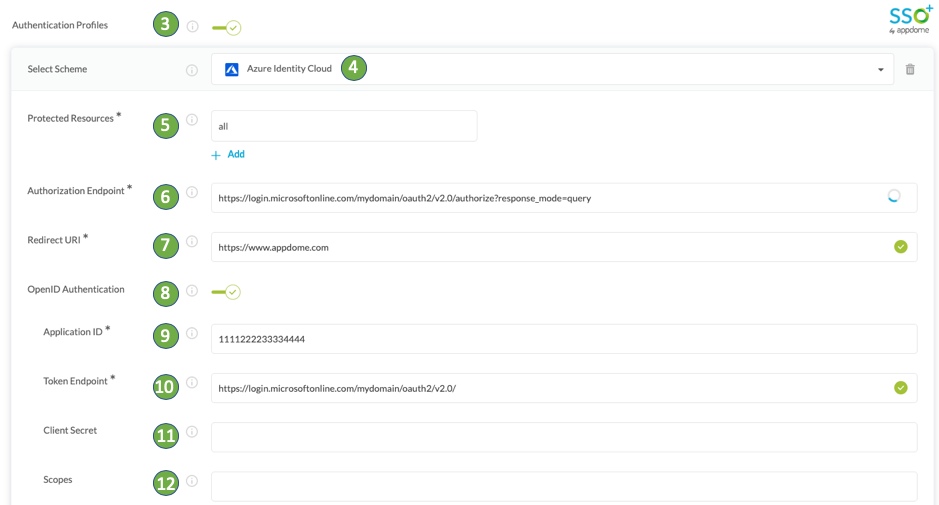Click the info icon for Client Secret

(192, 432)
